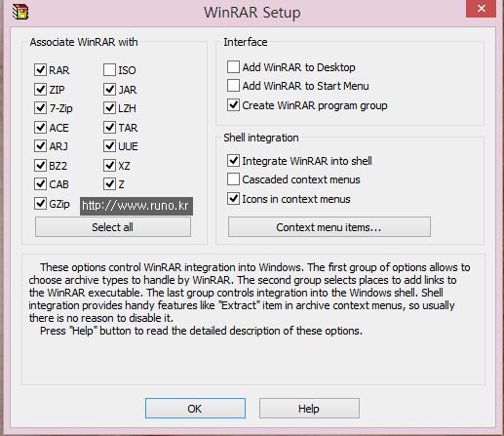
Task: Toggle the UUE checkbox
Action: [109, 146]
